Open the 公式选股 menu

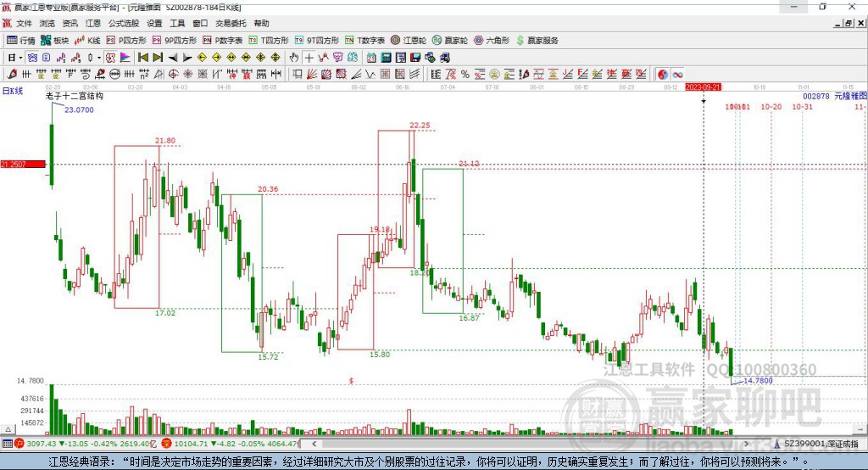[x=124, y=23]
